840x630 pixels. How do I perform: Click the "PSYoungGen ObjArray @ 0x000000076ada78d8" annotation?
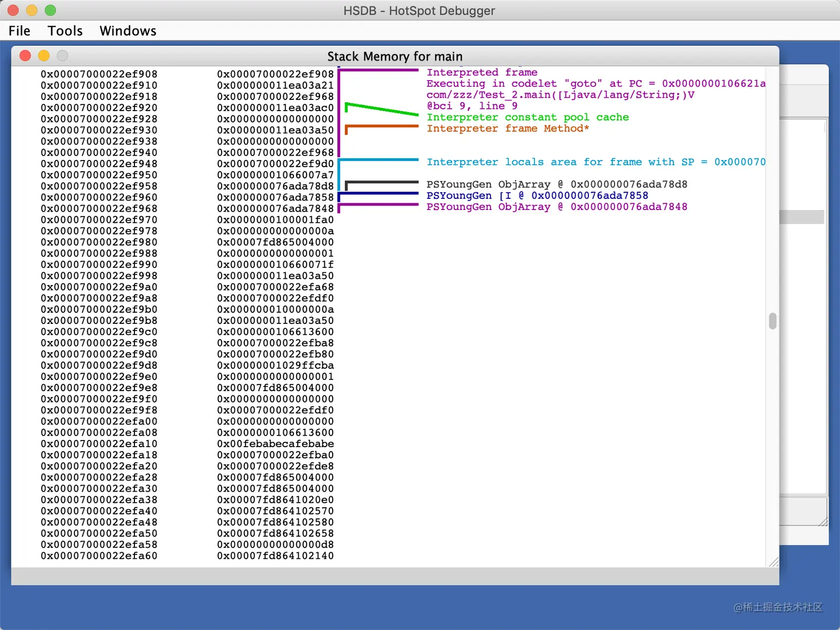click(557, 184)
